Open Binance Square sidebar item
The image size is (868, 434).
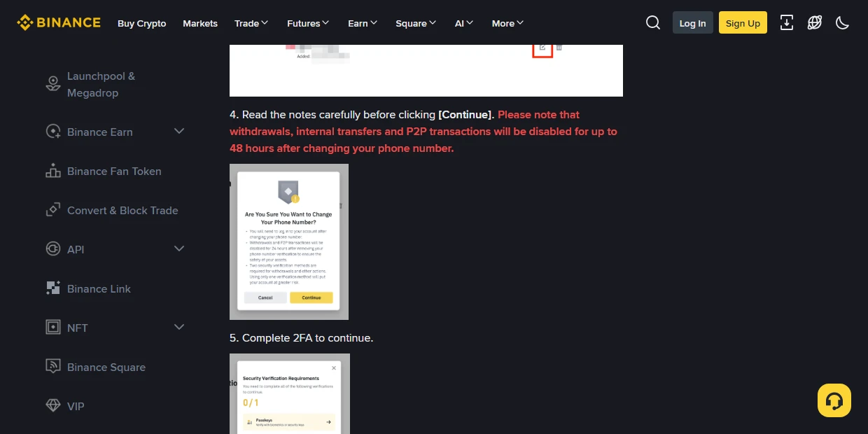(106, 367)
